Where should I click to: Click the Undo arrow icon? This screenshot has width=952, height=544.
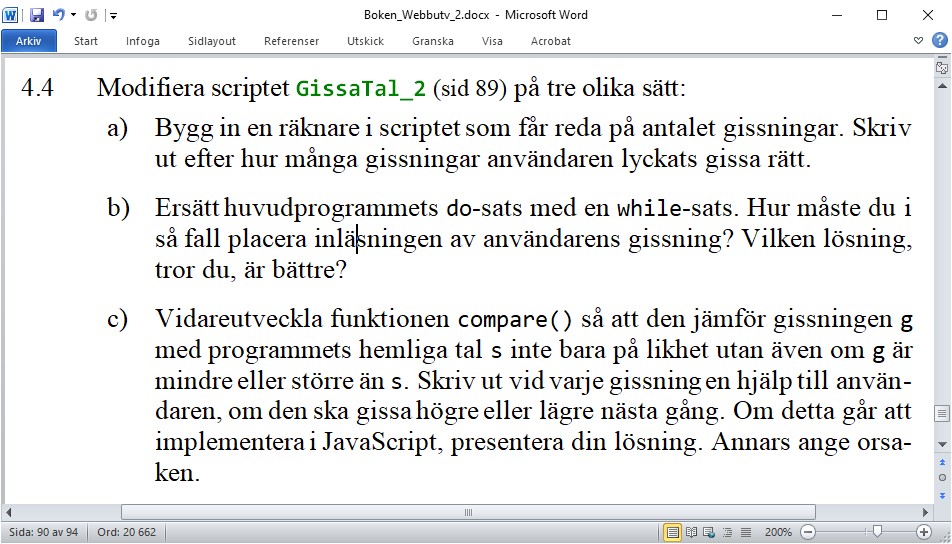pos(57,15)
